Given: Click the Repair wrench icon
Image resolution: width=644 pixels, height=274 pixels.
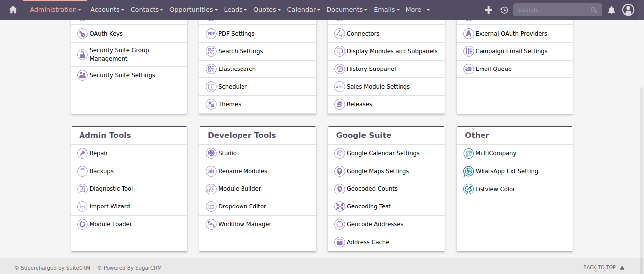Looking at the screenshot, I should coord(82,153).
